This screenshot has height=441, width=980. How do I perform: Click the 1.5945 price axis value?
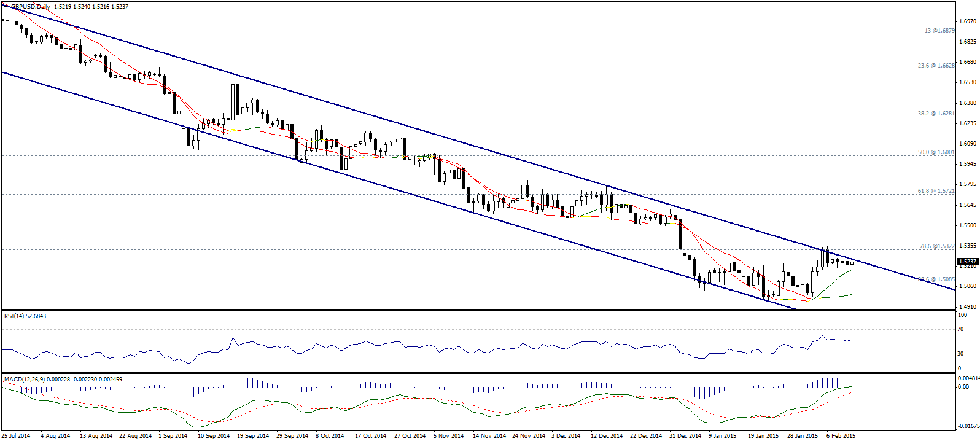click(968, 164)
